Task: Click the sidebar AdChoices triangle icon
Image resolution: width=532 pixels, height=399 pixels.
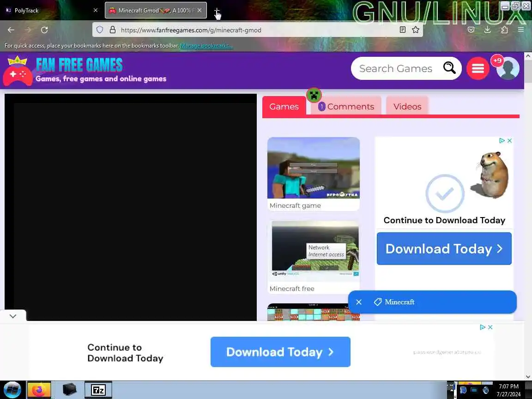Action: point(502,140)
